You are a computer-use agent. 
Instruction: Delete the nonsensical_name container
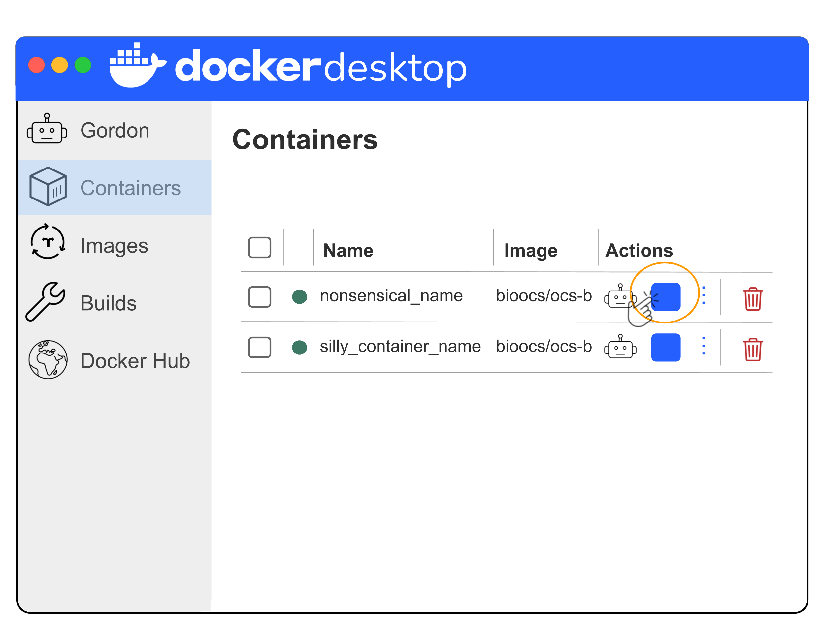pos(753,299)
